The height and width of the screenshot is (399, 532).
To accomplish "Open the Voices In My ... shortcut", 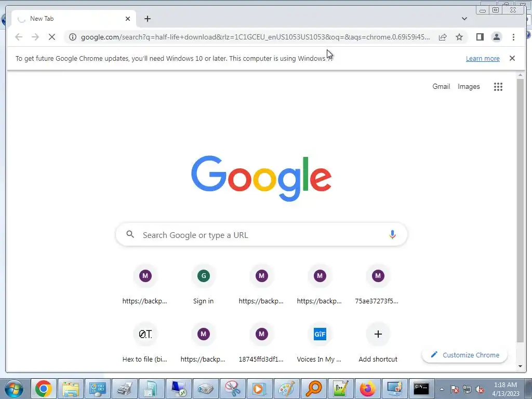I will click(320, 343).
